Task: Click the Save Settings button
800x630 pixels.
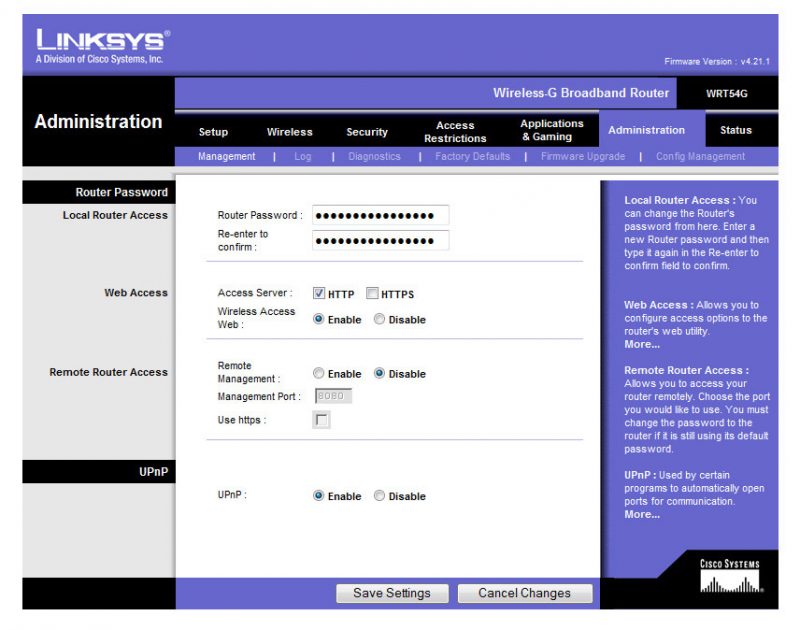Action: [x=392, y=593]
